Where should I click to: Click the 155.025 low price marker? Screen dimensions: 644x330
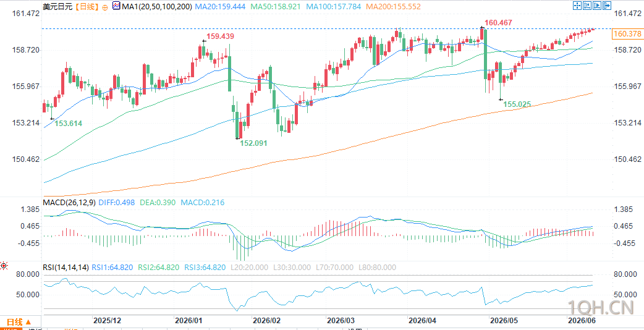tap(517, 104)
